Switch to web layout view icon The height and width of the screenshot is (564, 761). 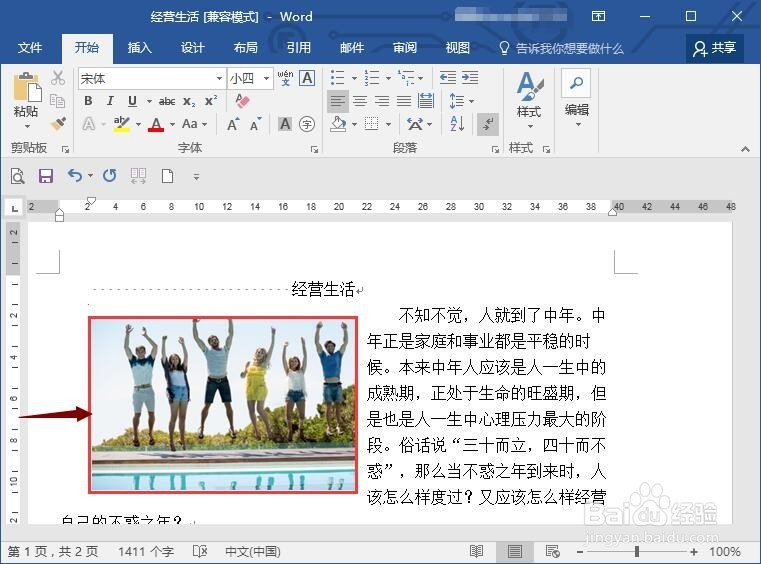[x=552, y=551]
